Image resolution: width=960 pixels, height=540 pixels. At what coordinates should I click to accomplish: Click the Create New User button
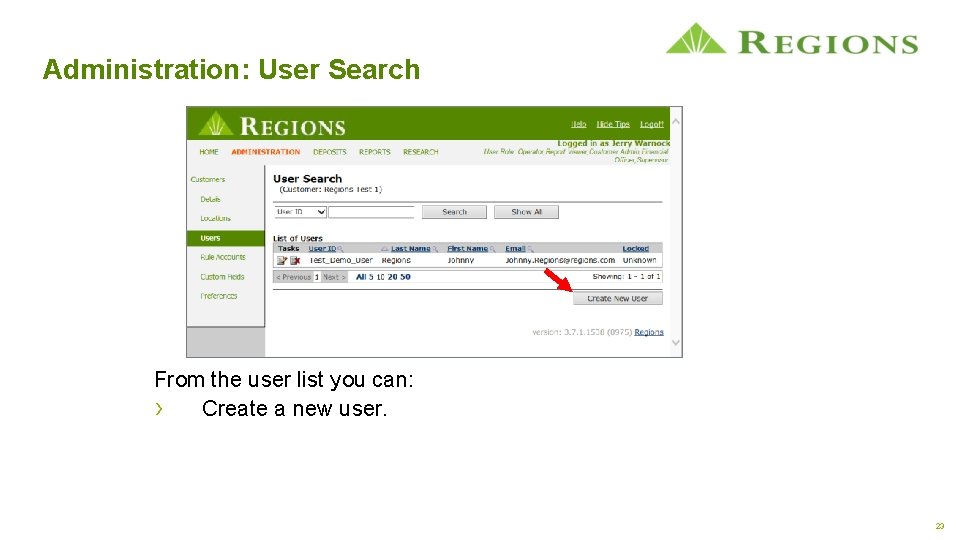click(x=617, y=299)
